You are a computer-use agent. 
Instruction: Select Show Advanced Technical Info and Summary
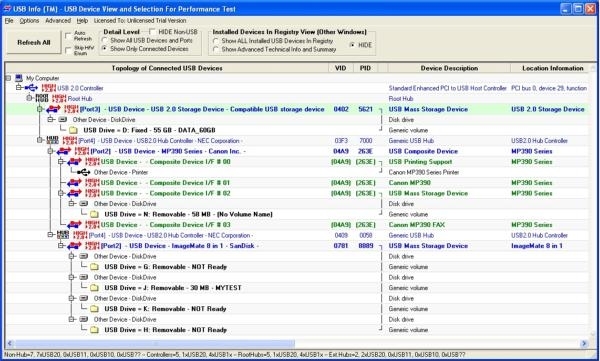pyautogui.click(x=216, y=49)
